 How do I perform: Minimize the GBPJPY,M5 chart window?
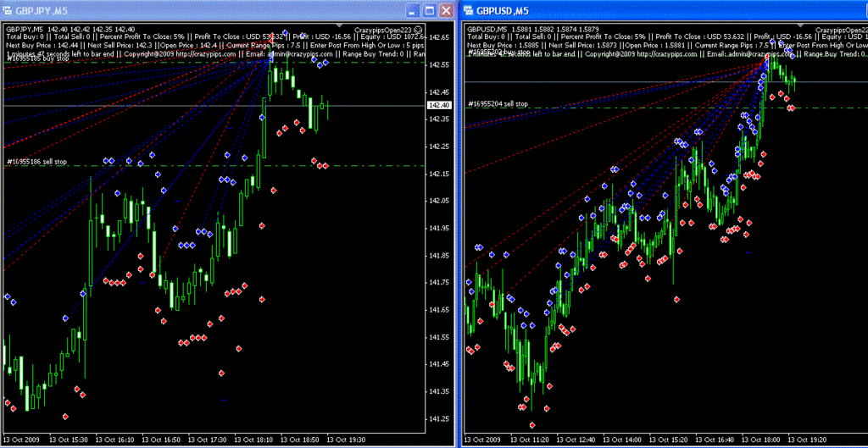[x=412, y=10]
